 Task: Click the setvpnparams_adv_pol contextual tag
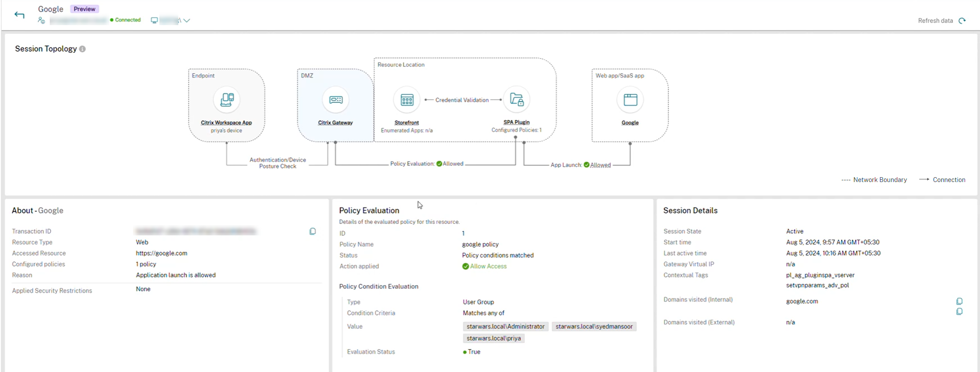pos(818,285)
